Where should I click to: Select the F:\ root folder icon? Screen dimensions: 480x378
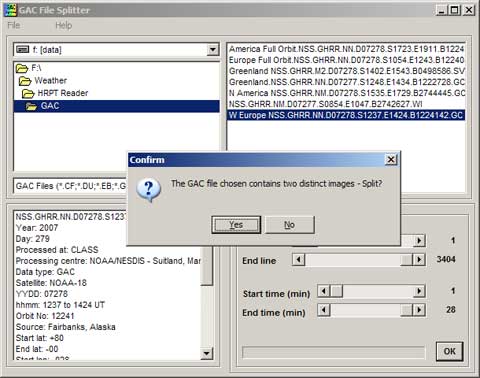click(22, 69)
